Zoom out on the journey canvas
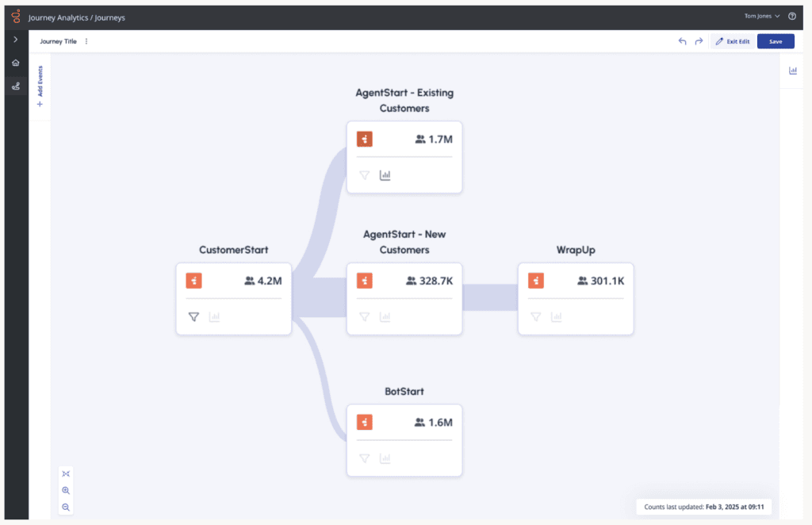 point(66,507)
